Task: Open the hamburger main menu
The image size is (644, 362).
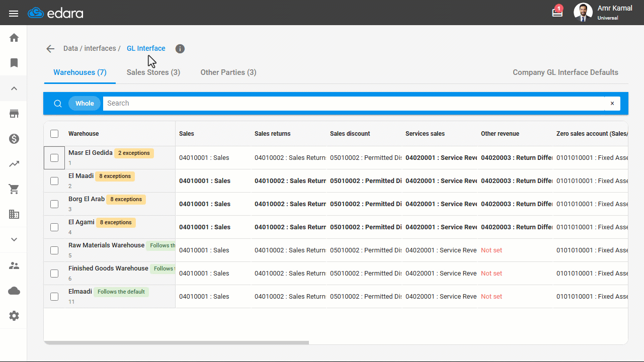Action: (x=14, y=14)
